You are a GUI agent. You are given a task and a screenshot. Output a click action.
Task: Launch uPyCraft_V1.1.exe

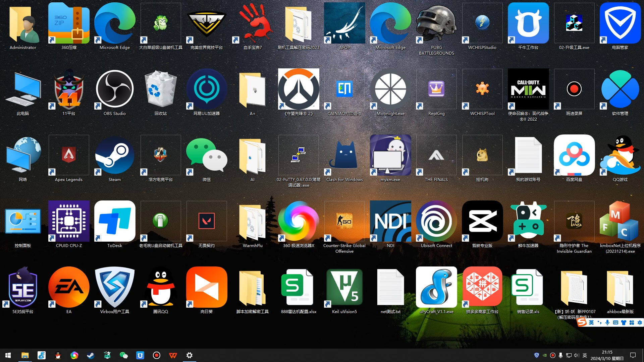point(436,290)
